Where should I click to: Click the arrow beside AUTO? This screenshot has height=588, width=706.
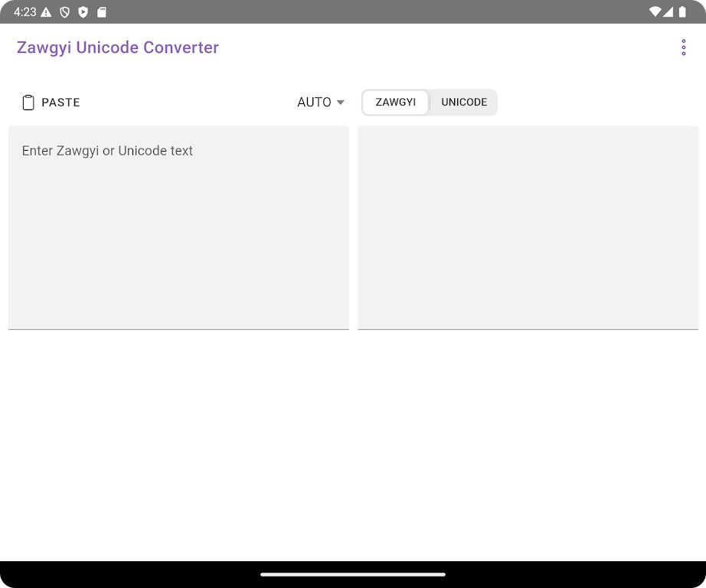(x=341, y=103)
